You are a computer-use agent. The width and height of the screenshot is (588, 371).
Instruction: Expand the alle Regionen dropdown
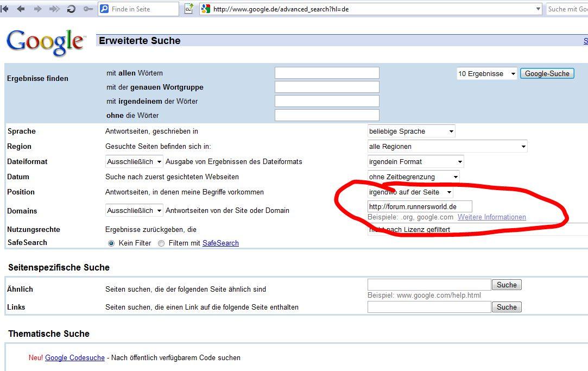point(447,146)
